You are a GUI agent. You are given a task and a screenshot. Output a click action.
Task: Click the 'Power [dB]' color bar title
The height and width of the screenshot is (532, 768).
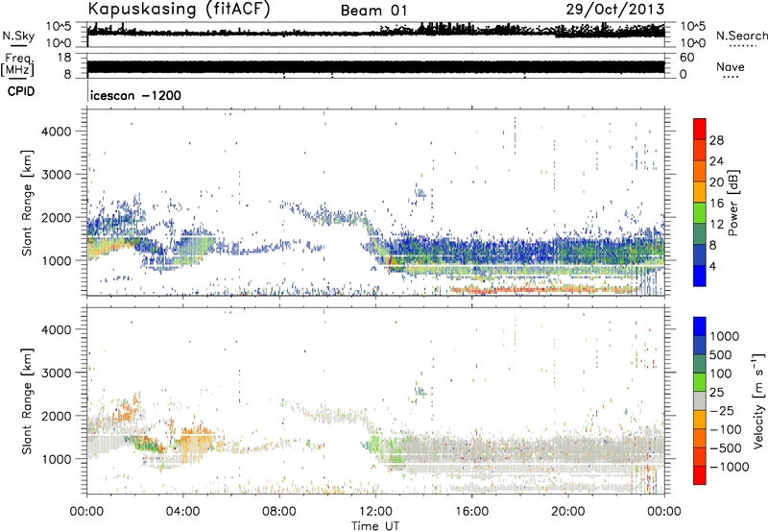click(x=732, y=203)
